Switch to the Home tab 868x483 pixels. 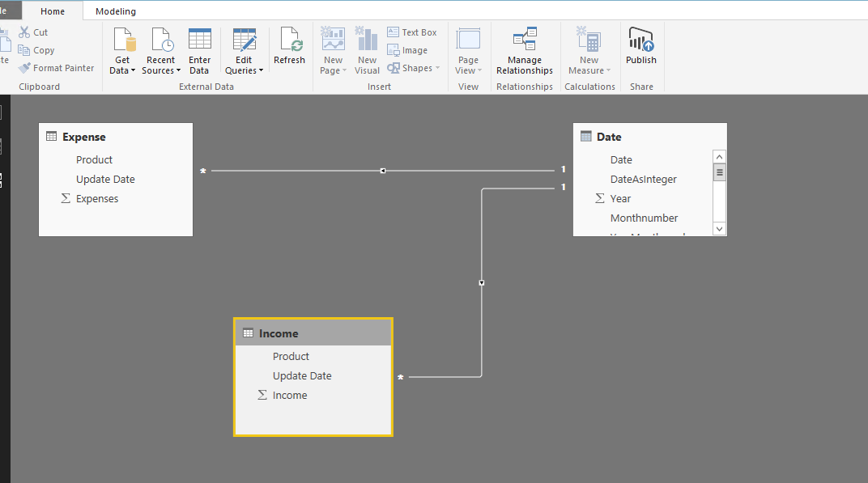[53, 11]
